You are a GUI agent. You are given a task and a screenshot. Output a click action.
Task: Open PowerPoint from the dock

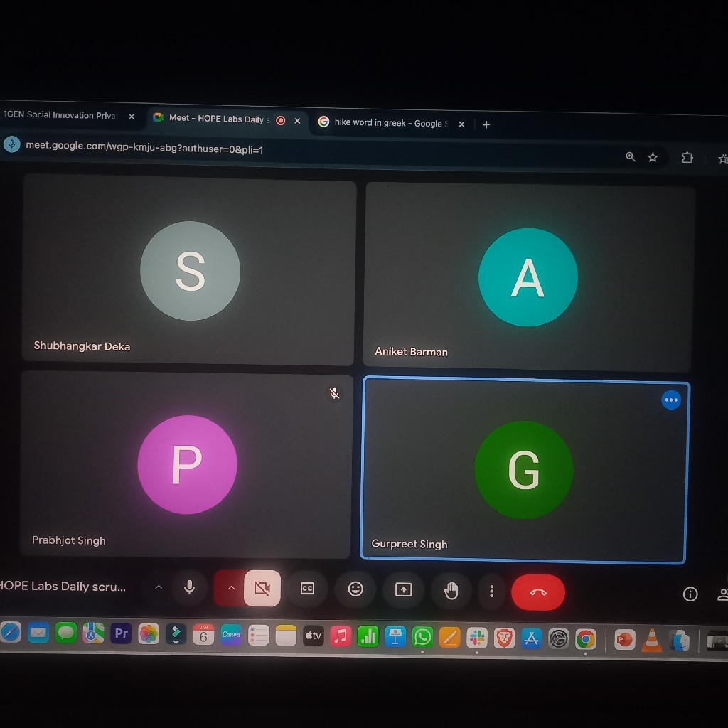pos(624,641)
